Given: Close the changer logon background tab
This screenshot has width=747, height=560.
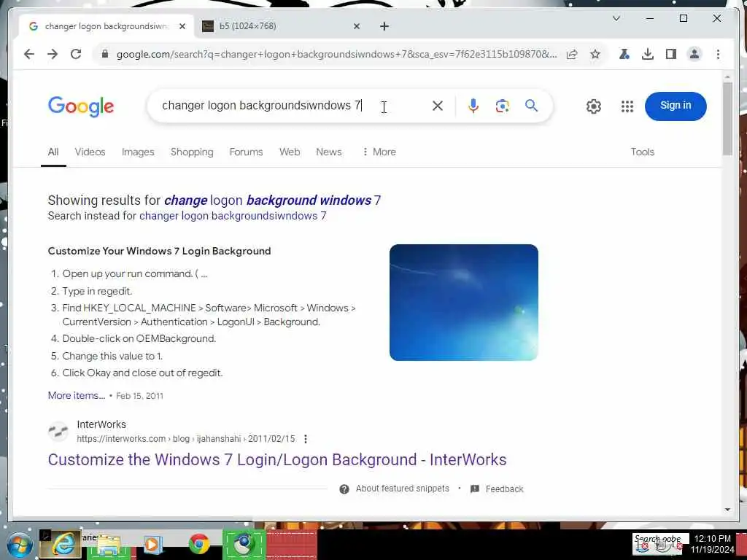Looking at the screenshot, I should point(182,27).
